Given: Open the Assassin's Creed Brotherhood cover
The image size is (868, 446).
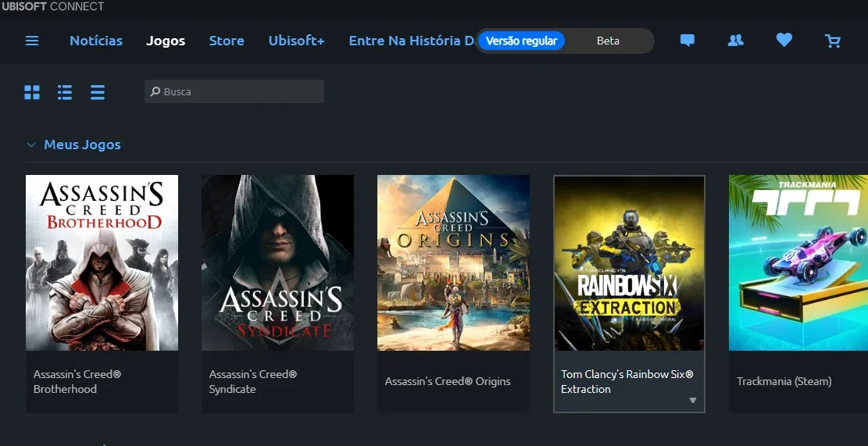Looking at the screenshot, I should tap(102, 263).
